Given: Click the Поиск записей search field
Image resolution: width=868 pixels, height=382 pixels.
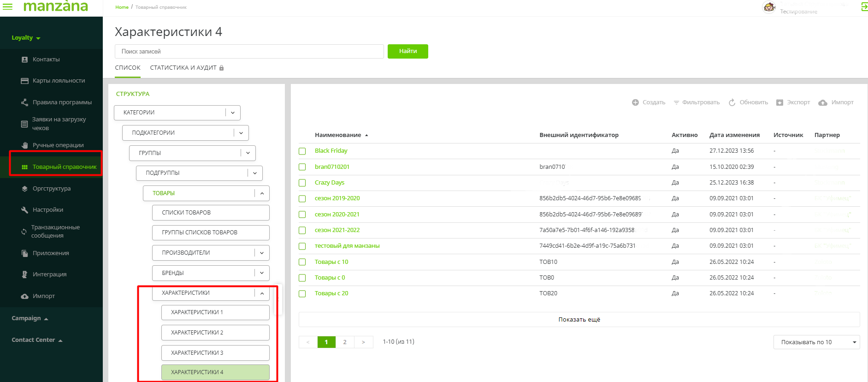Looking at the screenshot, I should pyautogui.click(x=249, y=52).
